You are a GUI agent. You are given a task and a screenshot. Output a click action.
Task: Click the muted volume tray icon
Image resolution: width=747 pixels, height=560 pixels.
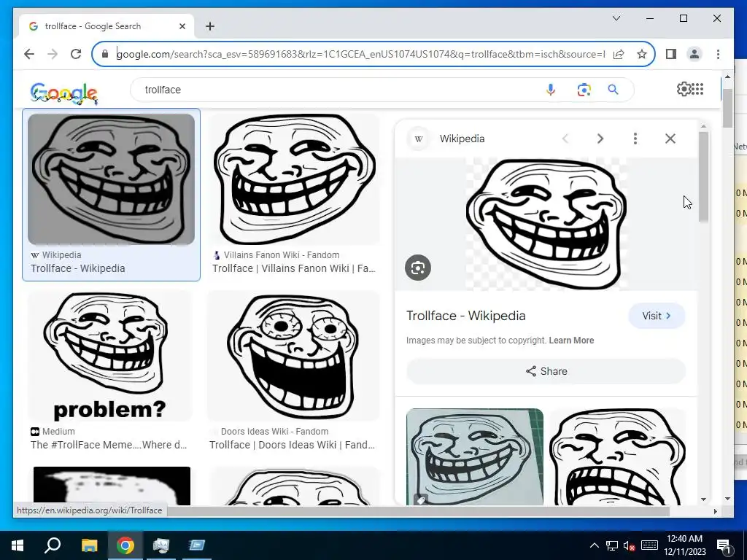coord(629,545)
